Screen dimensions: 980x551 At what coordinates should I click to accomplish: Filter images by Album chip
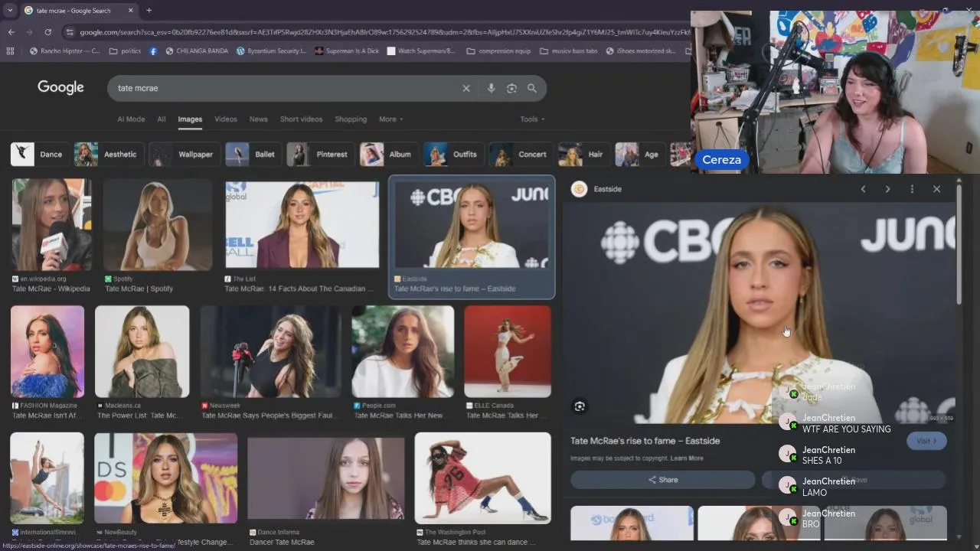click(x=389, y=155)
